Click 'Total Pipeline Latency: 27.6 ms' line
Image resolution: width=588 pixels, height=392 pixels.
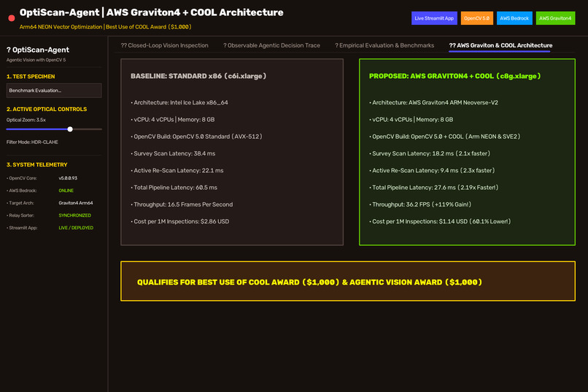434,188
